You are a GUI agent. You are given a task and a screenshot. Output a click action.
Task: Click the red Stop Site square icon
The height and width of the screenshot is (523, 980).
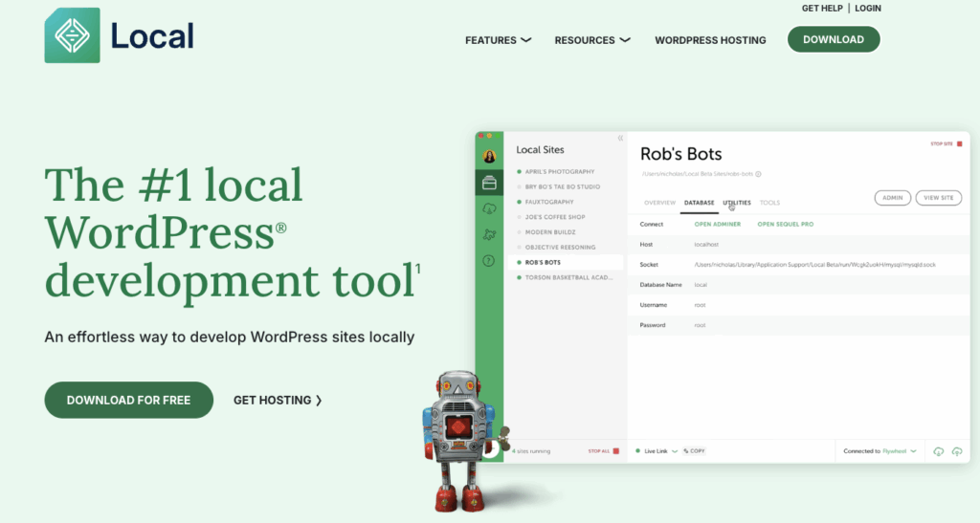tap(959, 144)
